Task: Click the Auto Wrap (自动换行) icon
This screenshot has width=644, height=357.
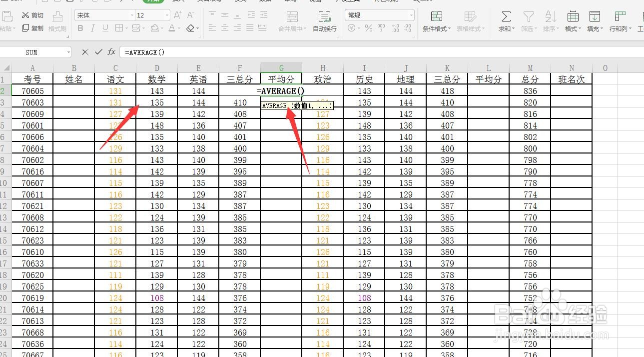Action: point(325,16)
